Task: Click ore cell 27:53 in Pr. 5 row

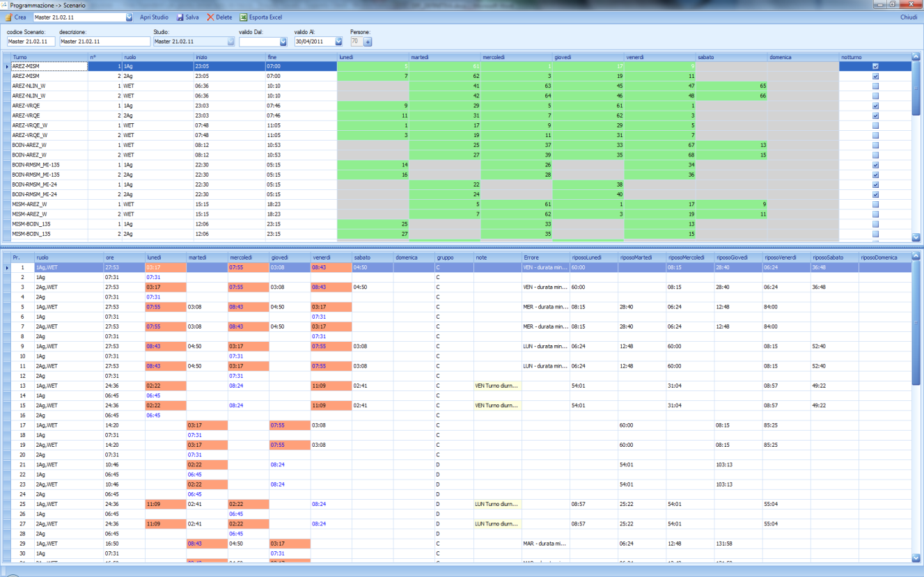Action: 124,307
